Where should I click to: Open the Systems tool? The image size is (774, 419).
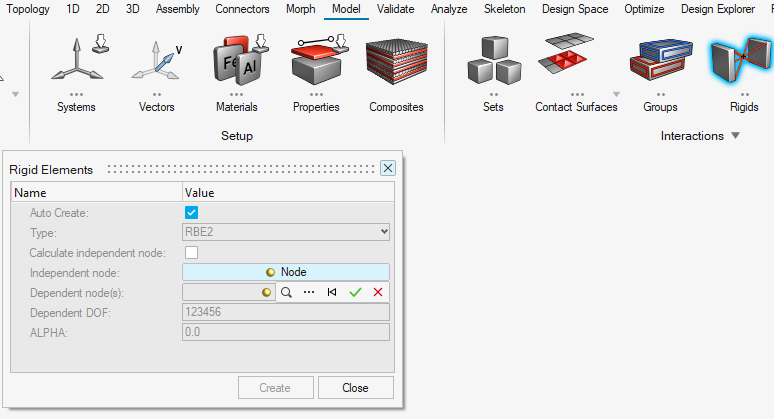point(77,72)
